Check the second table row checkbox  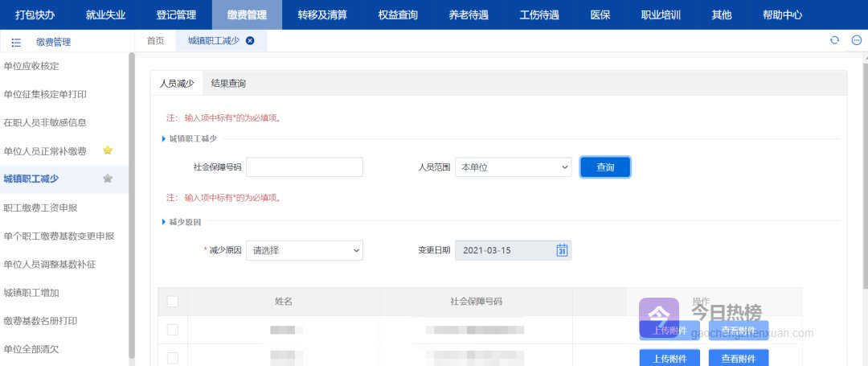(172, 356)
